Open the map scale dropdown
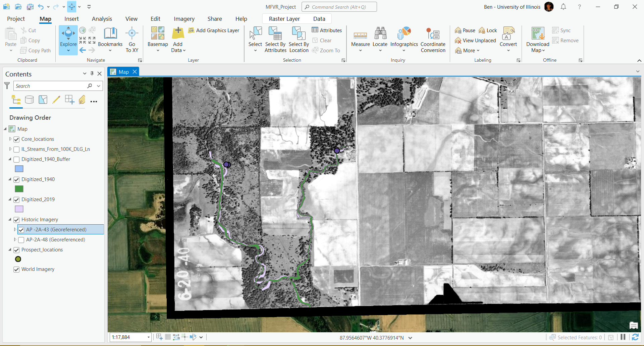Image resolution: width=644 pixels, height=346 pixels. click(x=148, y=337)
